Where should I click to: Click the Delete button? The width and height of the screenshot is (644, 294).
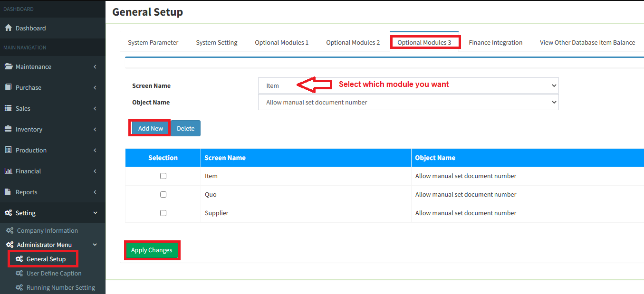[185, 128]
